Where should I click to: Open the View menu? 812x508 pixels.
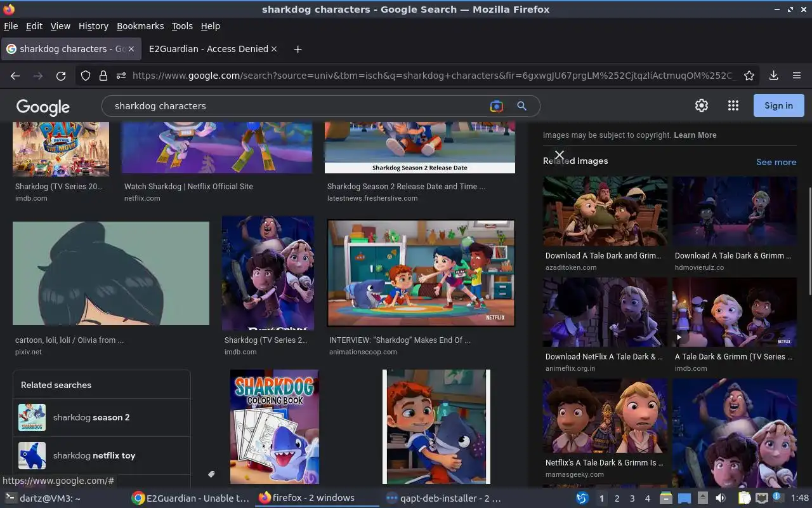tap(60, 26)
